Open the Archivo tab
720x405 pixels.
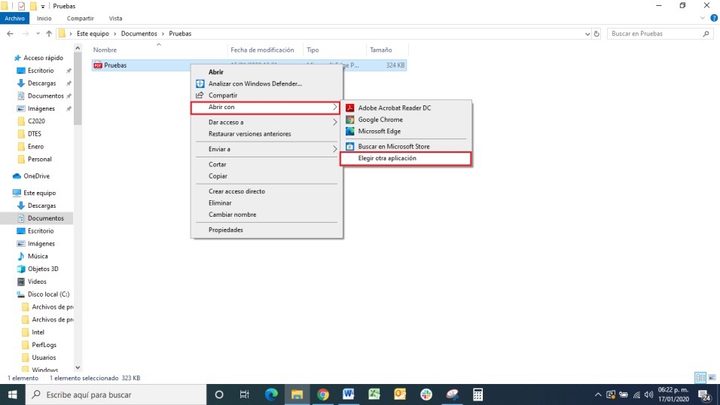(x=14, y=18)
